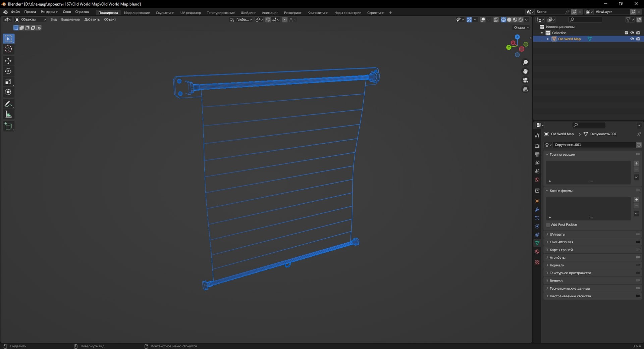Open the Render properties tab
The height and width of the screenshot is (349, 644).
(537, 146)
